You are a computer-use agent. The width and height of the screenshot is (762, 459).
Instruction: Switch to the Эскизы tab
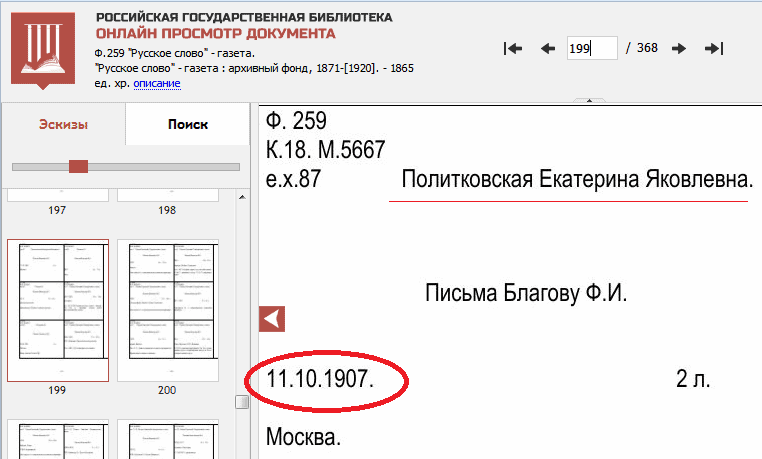(63, 124)
